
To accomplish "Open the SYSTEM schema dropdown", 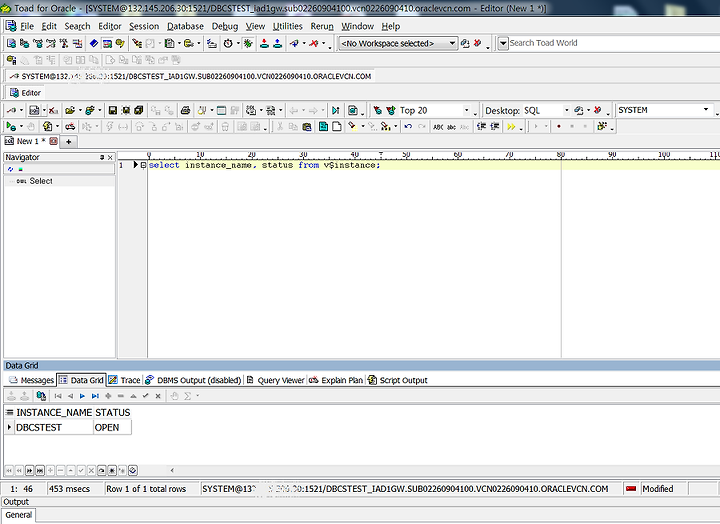I will [706, 109].
